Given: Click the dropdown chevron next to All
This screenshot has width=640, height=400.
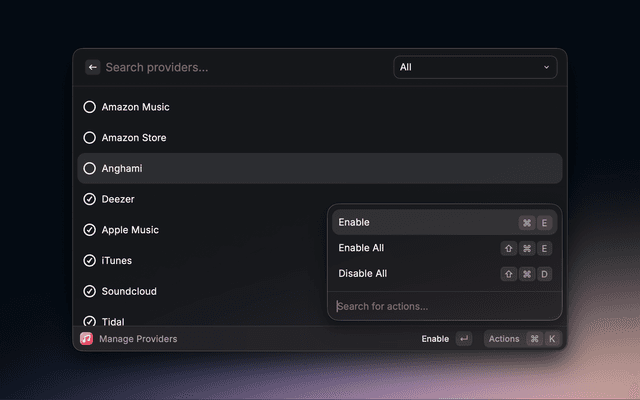Looking at the screenshot, I should 546,67.
